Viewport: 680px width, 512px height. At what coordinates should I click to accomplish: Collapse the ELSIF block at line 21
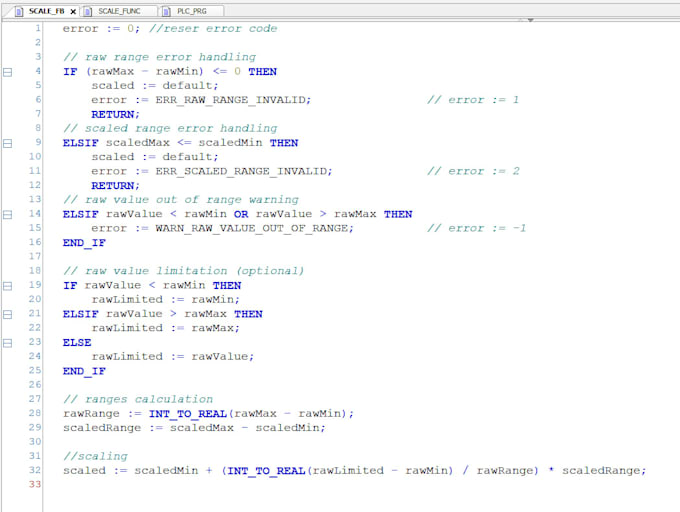(x=7, y=314)
